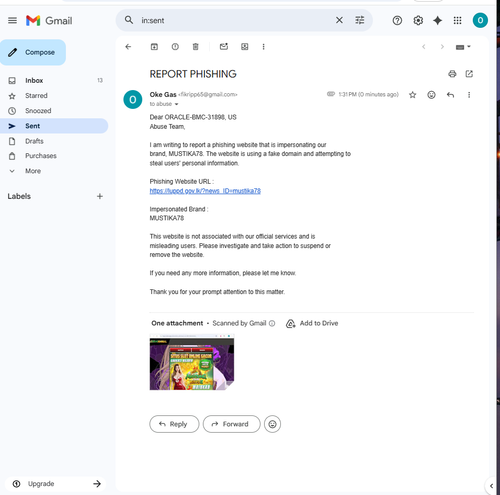Screen dimensions: 500x495
Task: Click Add to Drive
Action: coord(312,323)
